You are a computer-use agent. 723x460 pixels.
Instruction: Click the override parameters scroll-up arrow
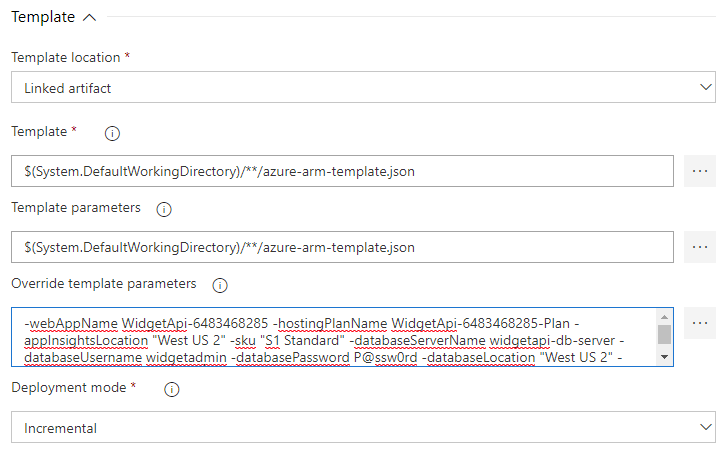click(x=664, y=317)
